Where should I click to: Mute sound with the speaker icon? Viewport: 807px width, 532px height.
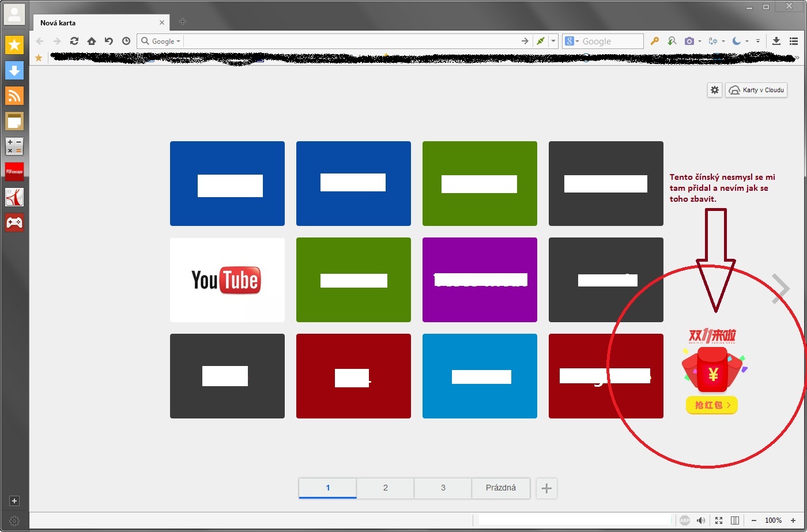pyautogui.click(x=701, y=520)
